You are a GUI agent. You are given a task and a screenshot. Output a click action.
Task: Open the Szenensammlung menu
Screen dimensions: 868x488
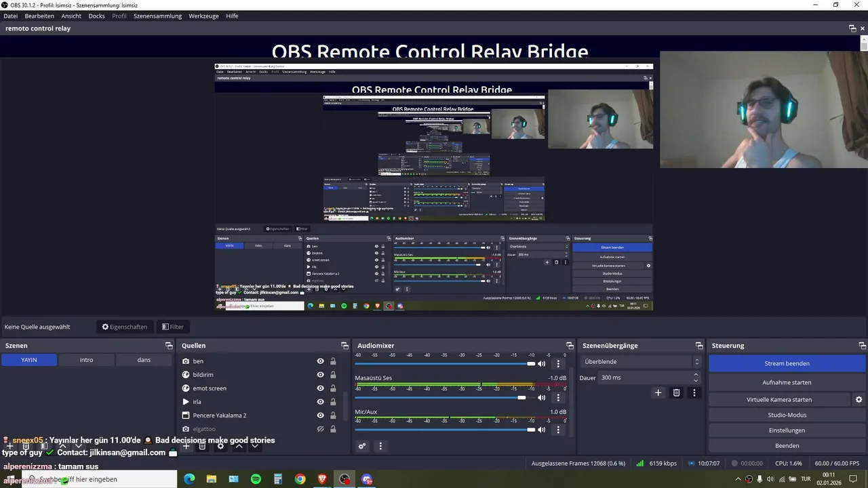[157, 16]
